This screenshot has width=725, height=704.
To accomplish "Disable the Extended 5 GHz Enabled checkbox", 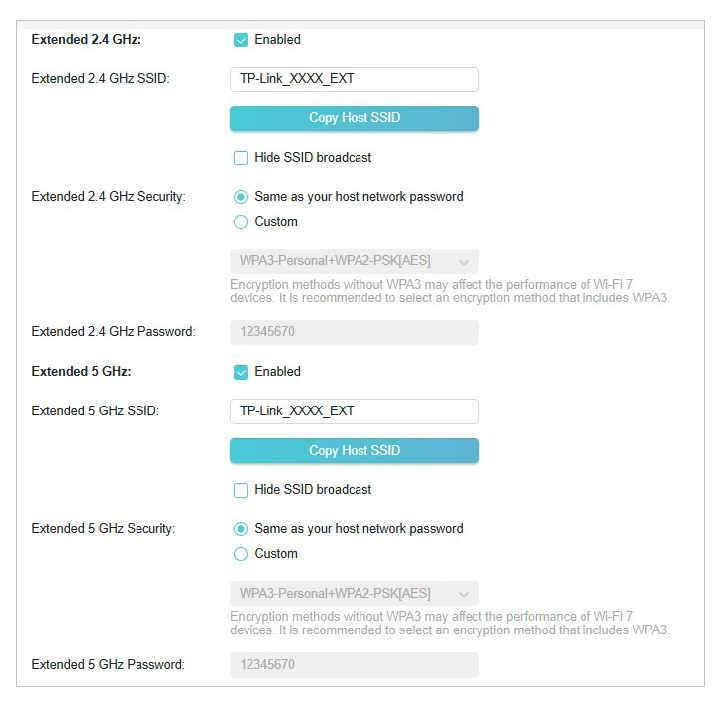I will pyautogui.click(x=241, y=372).
